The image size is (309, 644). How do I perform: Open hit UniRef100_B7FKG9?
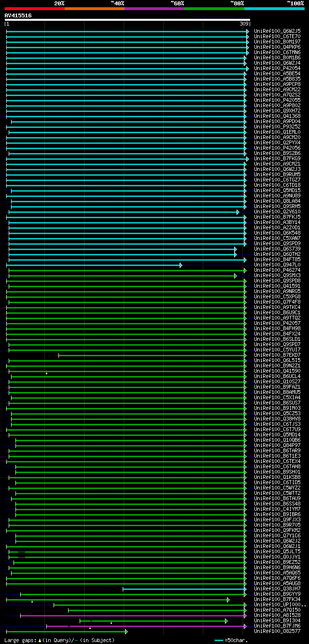click(277, 158)
